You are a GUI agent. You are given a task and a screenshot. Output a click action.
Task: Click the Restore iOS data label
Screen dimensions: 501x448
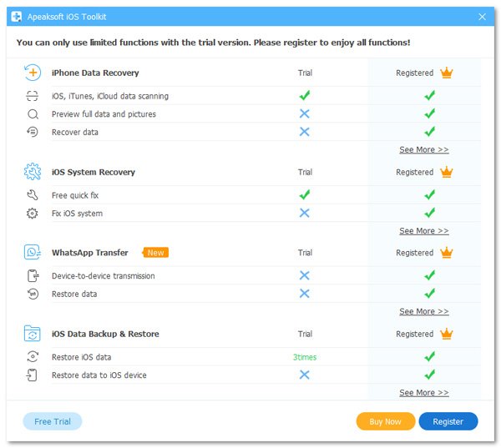[82, 357]
